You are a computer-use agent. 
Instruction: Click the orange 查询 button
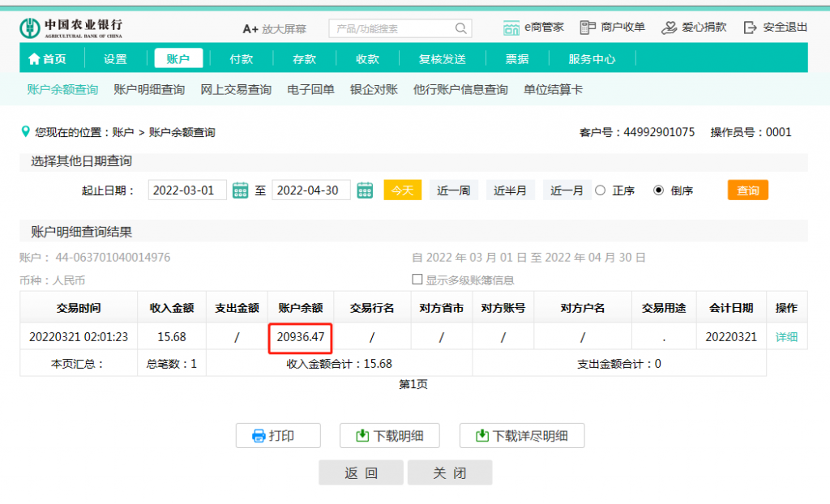pyautogui.click(x=747, y=190)
